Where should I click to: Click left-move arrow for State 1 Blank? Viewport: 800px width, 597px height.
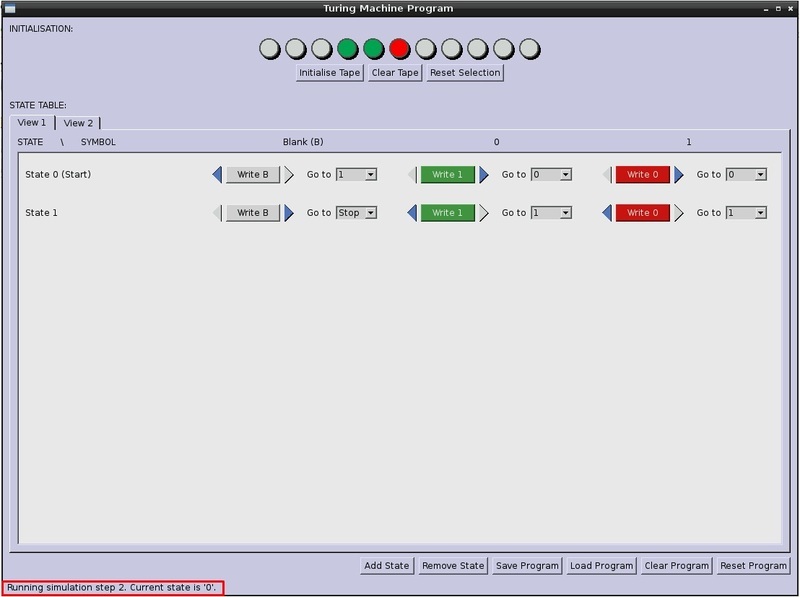tap(217, 213)
